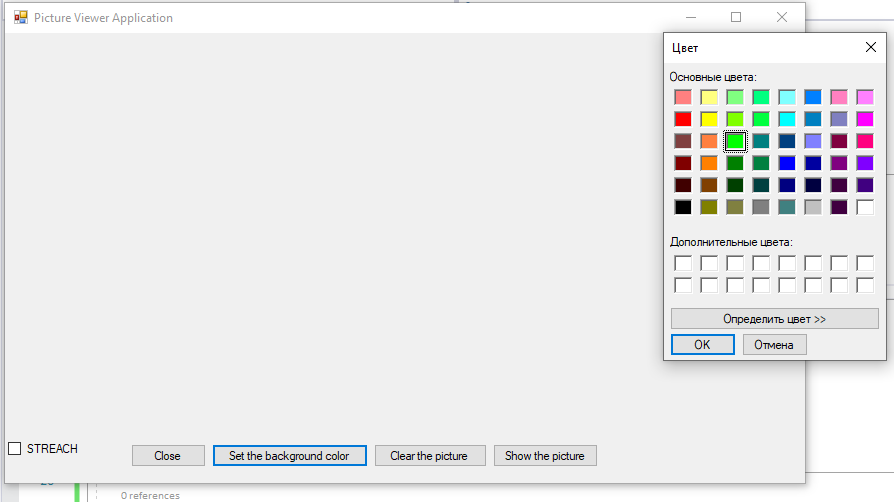Select first custom color slot
This screenshot has height=502, width=894.
click(683, 263)
